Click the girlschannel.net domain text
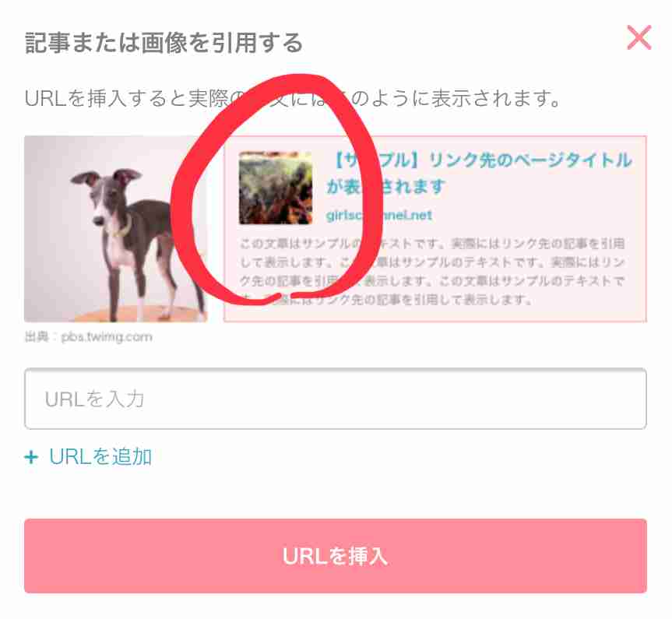The image size is (672, 619). 379,215
